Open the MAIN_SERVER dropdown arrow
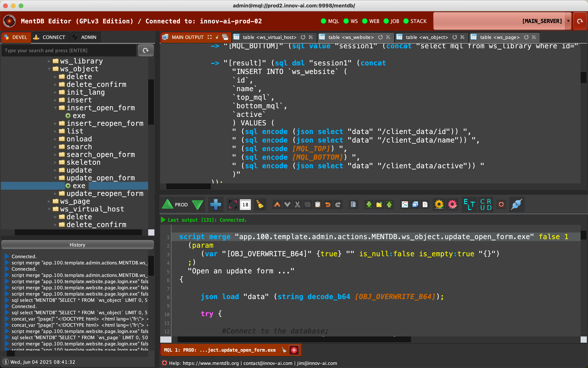This screenshot has width=588, height=368. (x=568, y=21)
